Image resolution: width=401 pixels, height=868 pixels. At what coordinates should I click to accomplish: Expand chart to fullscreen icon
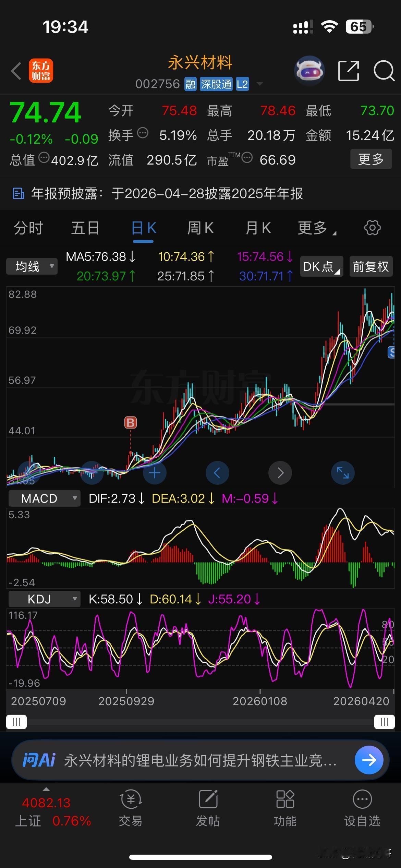coord(343,473)
